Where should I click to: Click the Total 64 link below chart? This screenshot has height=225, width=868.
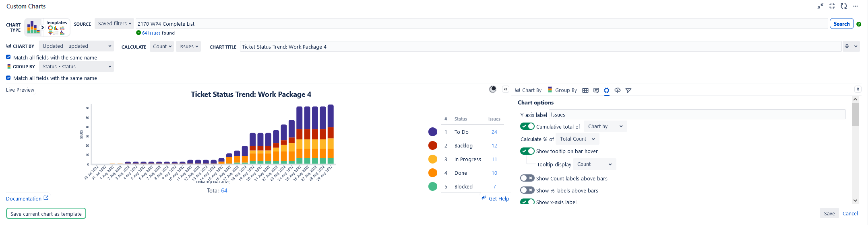tap(224, 190)
